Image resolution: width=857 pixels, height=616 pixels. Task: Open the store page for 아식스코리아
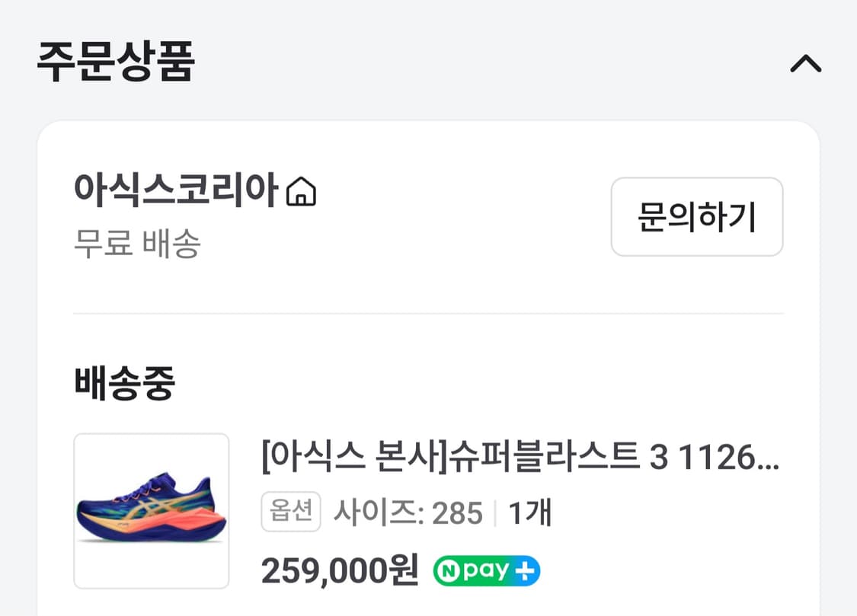pos(175,191)
